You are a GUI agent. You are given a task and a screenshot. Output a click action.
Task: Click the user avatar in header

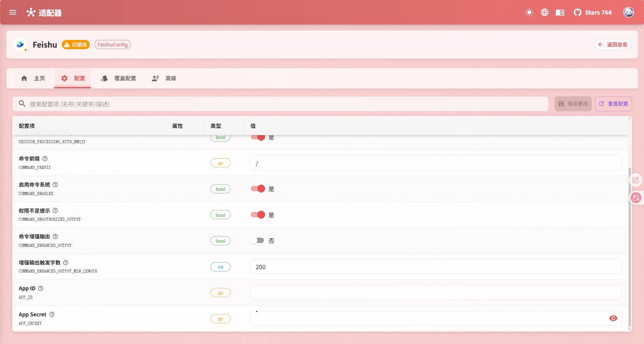coord(628,12)
